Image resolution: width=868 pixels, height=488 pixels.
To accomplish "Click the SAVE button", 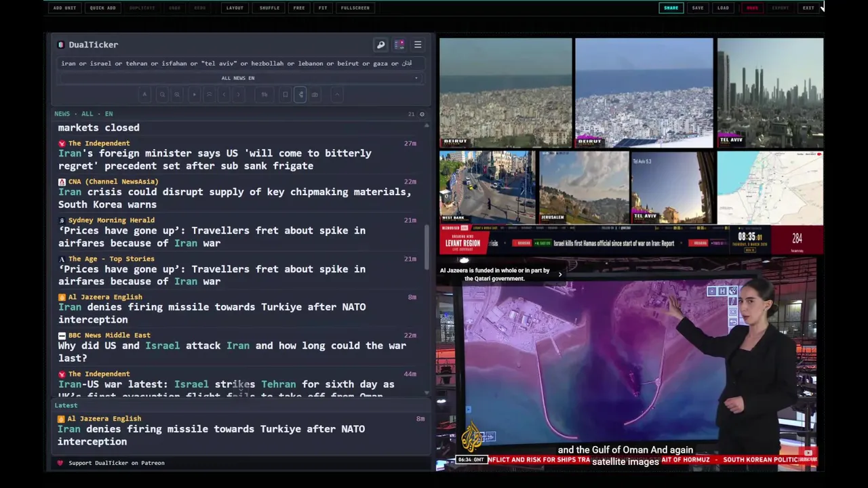I will pyautogui.click(x=698, y=8).
